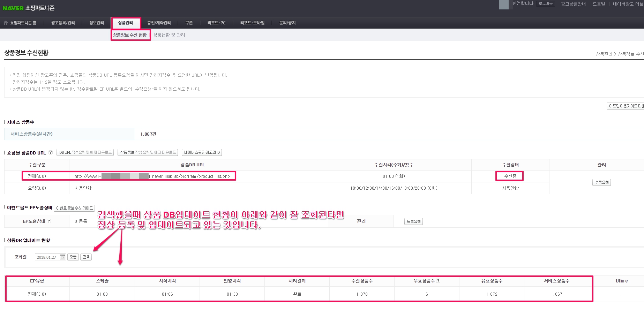Image resolution: width=644 pixels, height=310 pixels.
Task: Open the 네이버쇼핑 카테고리 ID button
Action: coord(202,152)
